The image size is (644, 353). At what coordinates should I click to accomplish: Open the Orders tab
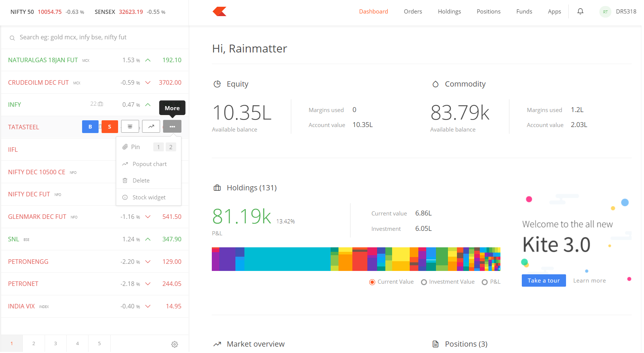[x=414, y=12]
